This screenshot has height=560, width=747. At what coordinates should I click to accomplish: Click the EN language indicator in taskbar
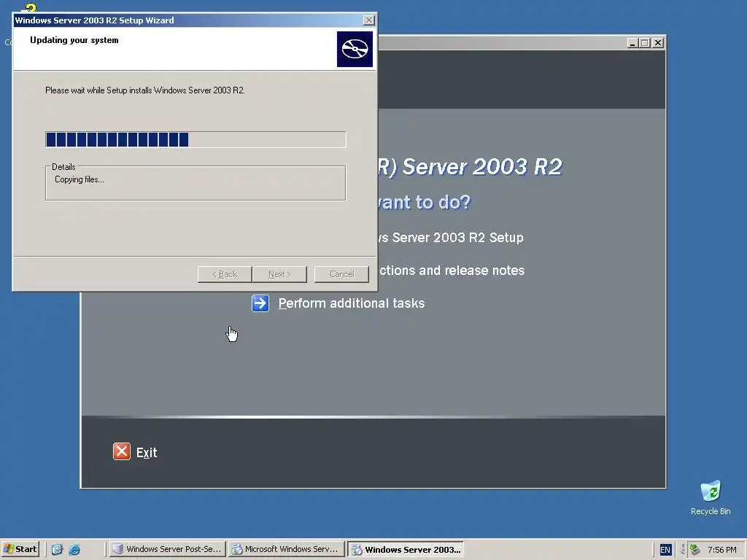[665, 550]
